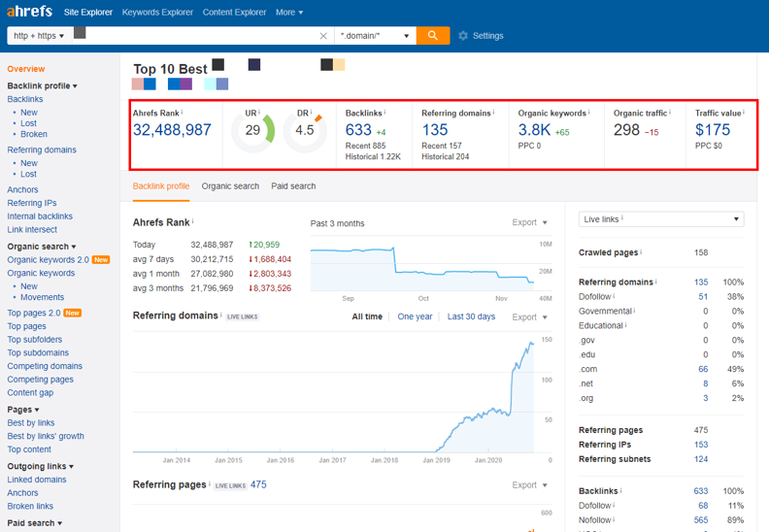Open the http + https protocol dropdown
The width and height of the screenshot is (769, 532).
pos(39,36)
